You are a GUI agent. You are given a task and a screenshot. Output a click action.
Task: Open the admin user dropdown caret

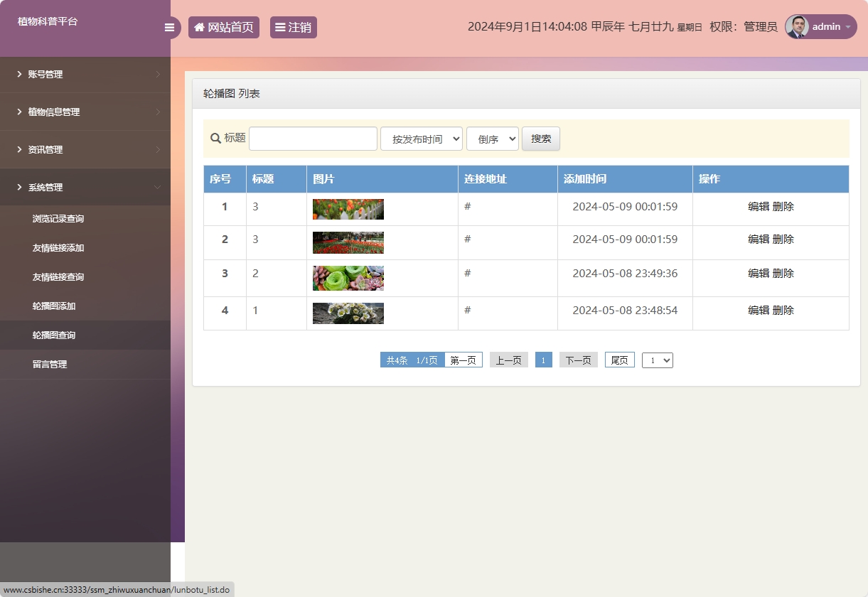pos(847,27)
